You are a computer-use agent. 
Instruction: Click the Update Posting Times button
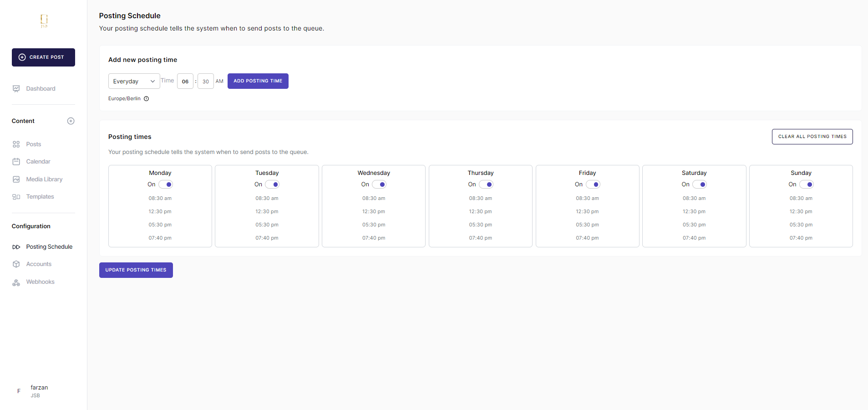(x=136, y=270)
